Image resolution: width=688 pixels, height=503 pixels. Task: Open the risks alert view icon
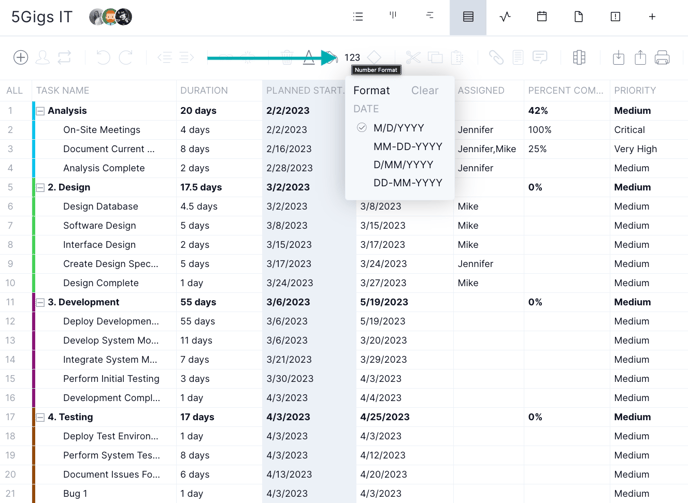coord(615,17)
